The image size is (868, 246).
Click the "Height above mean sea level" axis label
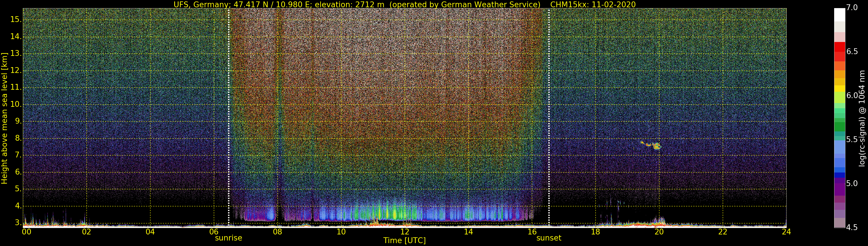(4, 118)
